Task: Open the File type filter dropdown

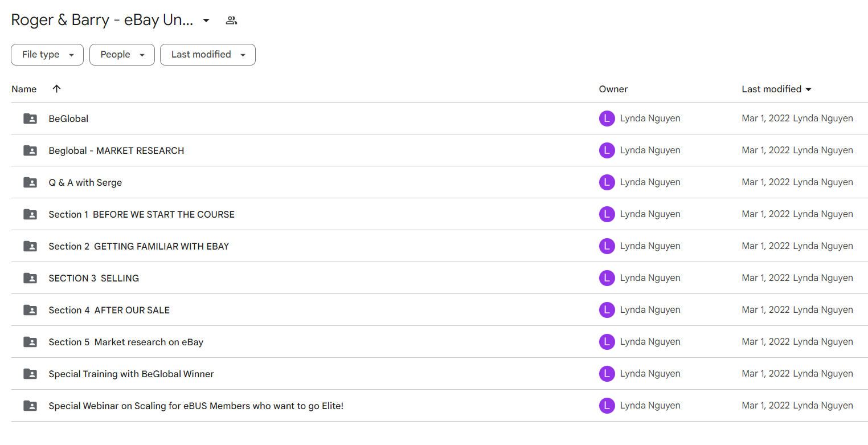Action: [x=47, y=55]
